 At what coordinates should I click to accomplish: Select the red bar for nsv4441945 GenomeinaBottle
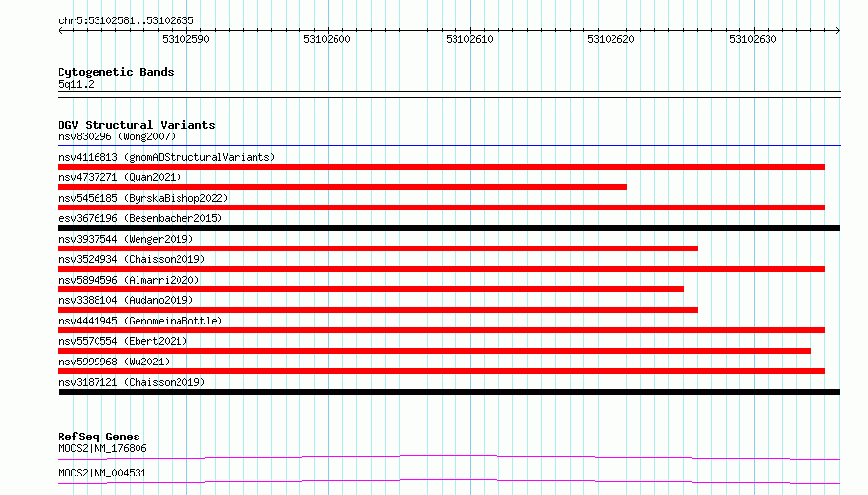(x=441, y=330)
